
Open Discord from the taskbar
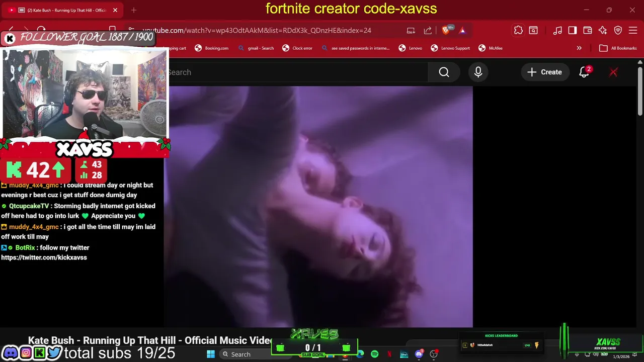pos(419,354)
